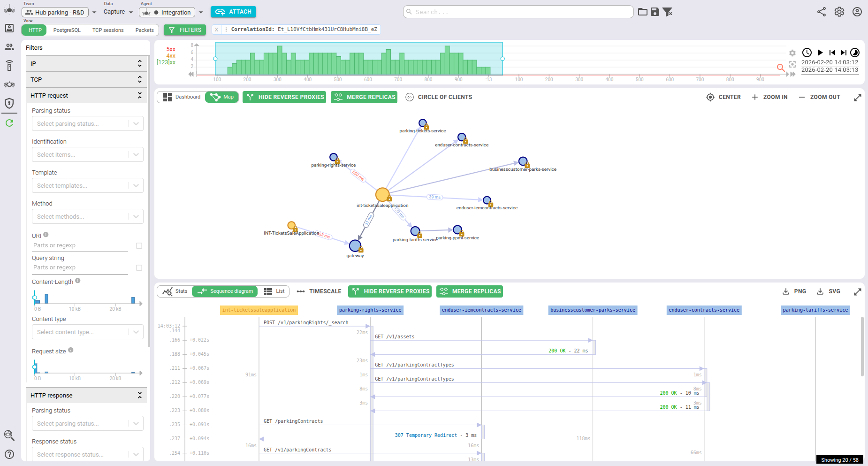This screenshot has width=868, height=466.
Task: Open the Select methods dropdown
Action: [87, 216]
